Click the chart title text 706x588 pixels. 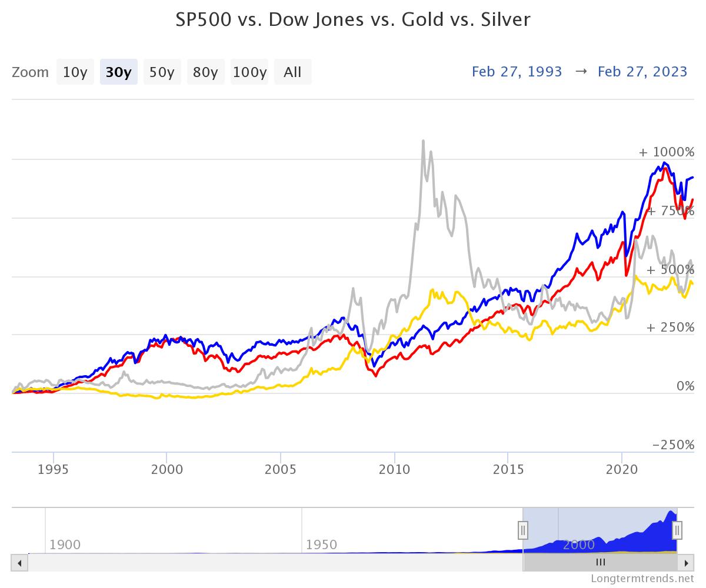coord(353,20)
